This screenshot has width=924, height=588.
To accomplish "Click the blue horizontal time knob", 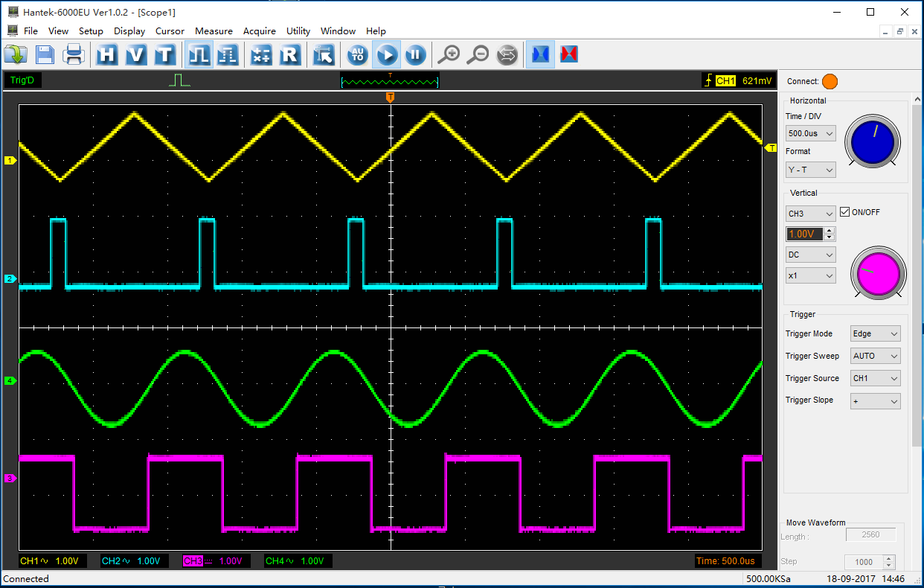I will pos(873,141).
